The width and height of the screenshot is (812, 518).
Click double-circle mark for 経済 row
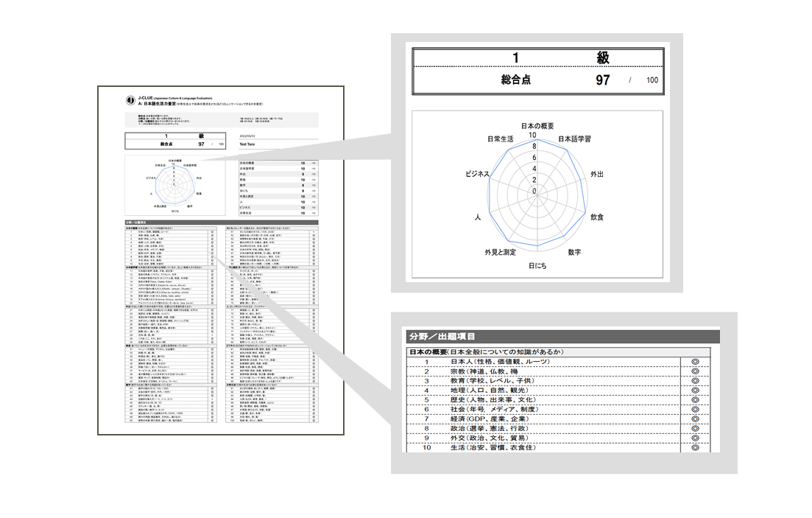695,419
